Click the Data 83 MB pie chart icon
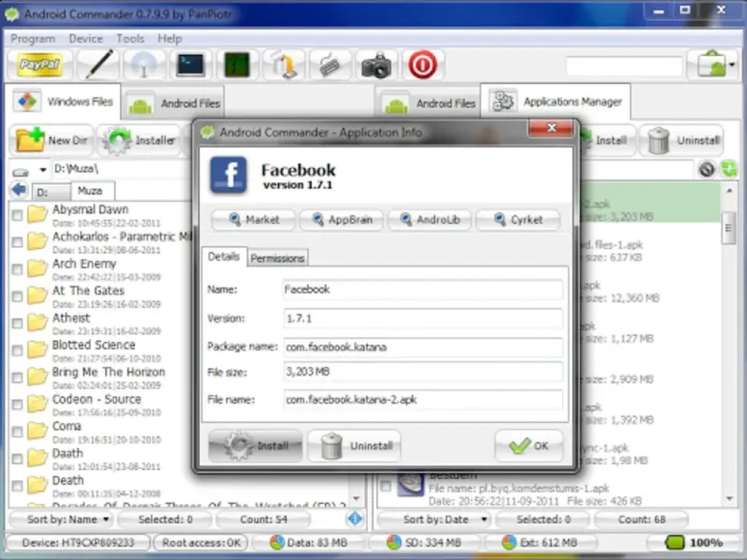Viewport: 747px width, 560px height. pyautogui.click(x=276, y=542)
